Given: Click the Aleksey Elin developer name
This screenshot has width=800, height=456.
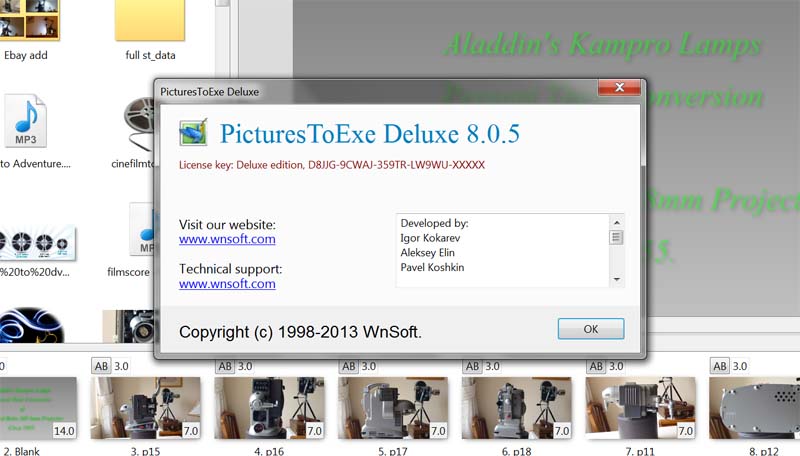Looking at the screenshot, I should [427, 253].
